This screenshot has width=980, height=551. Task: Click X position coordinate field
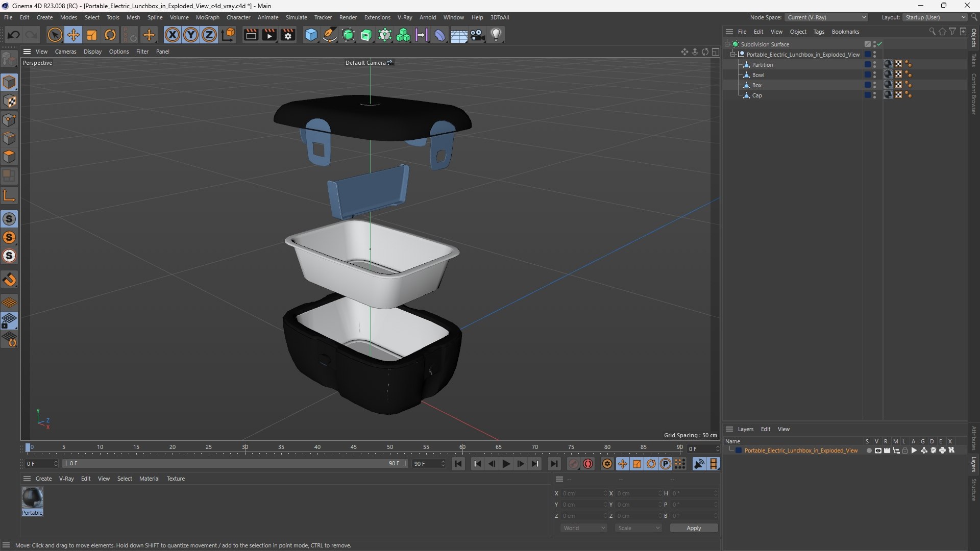click(584, 493)
